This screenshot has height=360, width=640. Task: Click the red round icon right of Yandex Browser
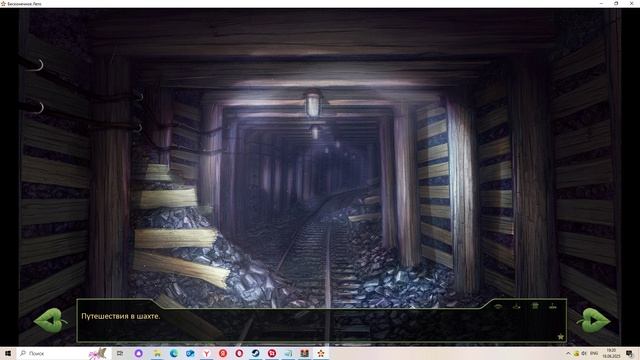click(223, 353)
